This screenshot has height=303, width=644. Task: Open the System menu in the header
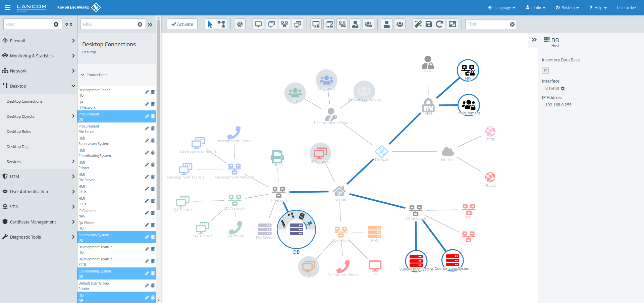(567, 7)
